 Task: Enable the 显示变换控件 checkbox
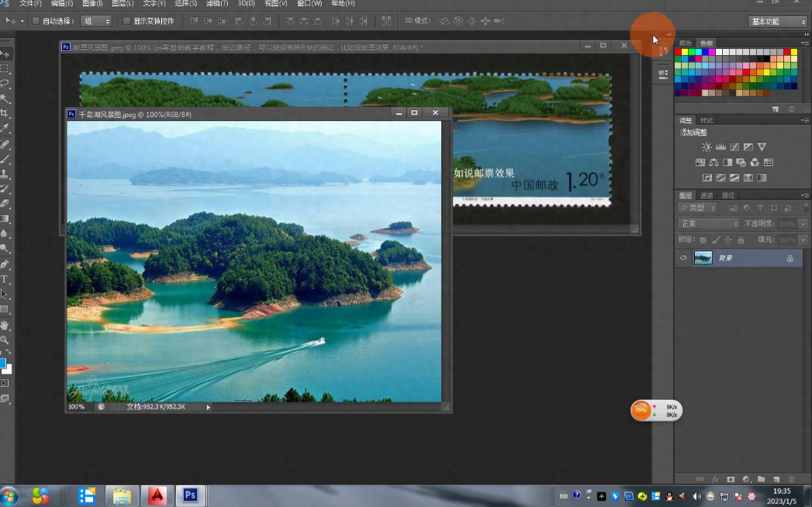(x=126, y=21)
